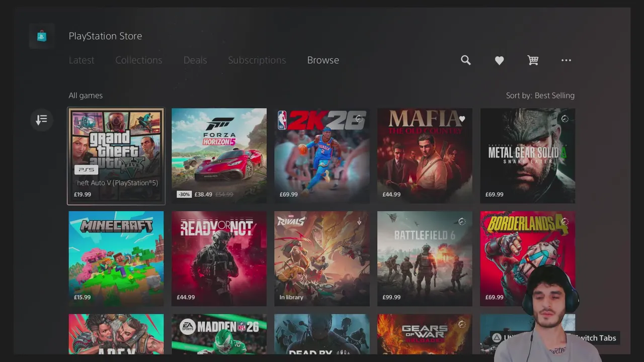Screen dimensions: 644x362
Task: Switch to the Deals tab
Action: click(195, 60)
